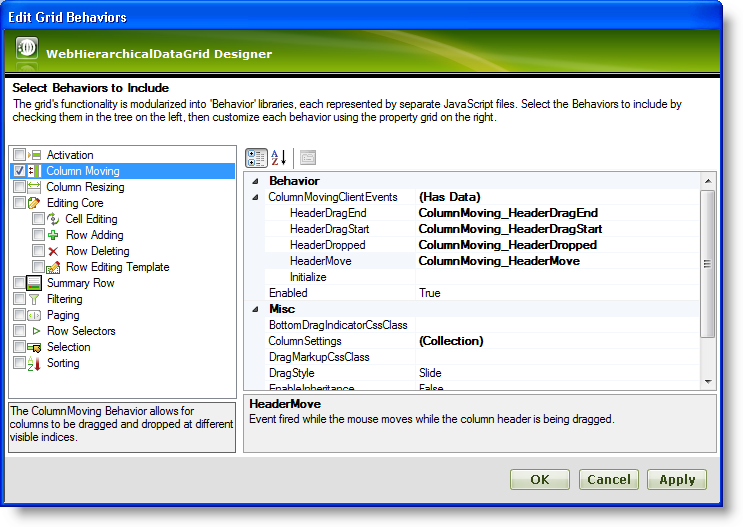
Task: Check the Sorting behavior checkbox
Action: 19,363
